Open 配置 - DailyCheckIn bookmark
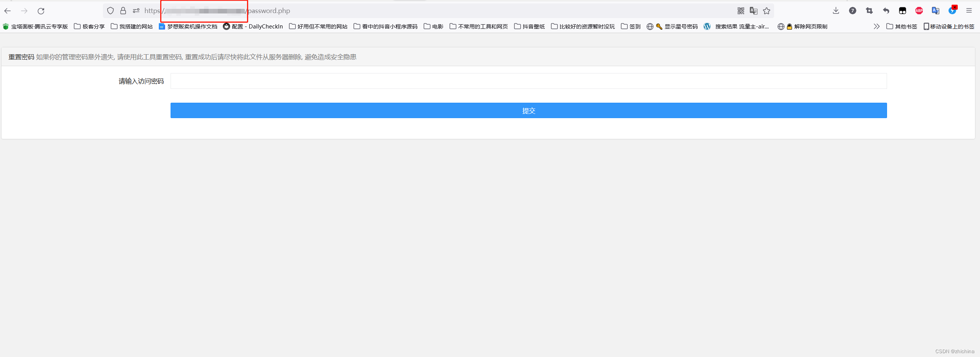The image size is (980, 357). pyautogui.click(x=253, y=27)
